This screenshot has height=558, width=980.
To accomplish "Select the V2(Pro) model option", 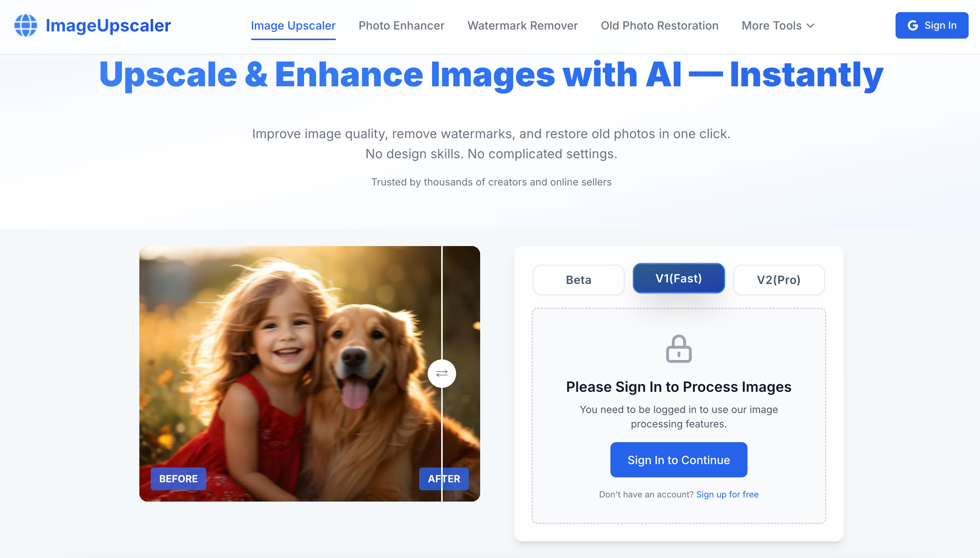I will point(779,280).
